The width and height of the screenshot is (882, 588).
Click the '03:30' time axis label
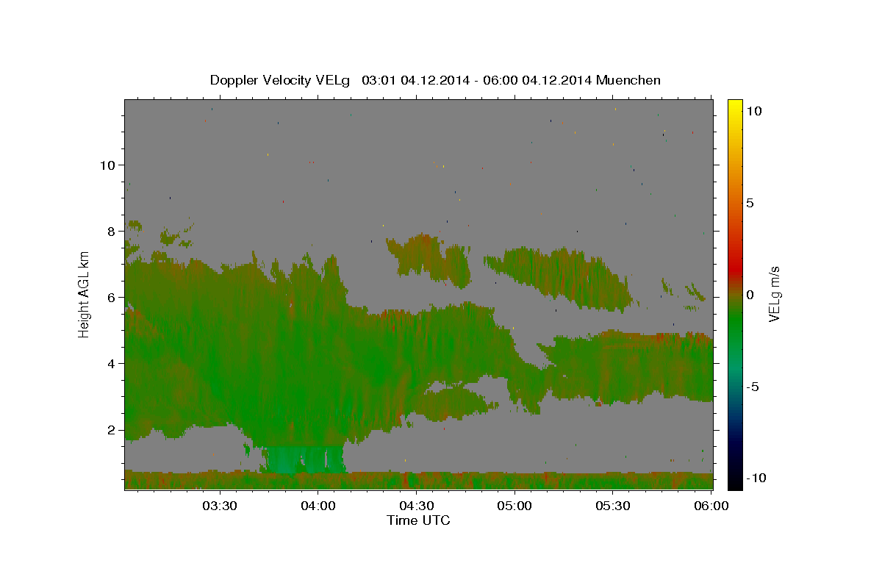tap(219, 506)
